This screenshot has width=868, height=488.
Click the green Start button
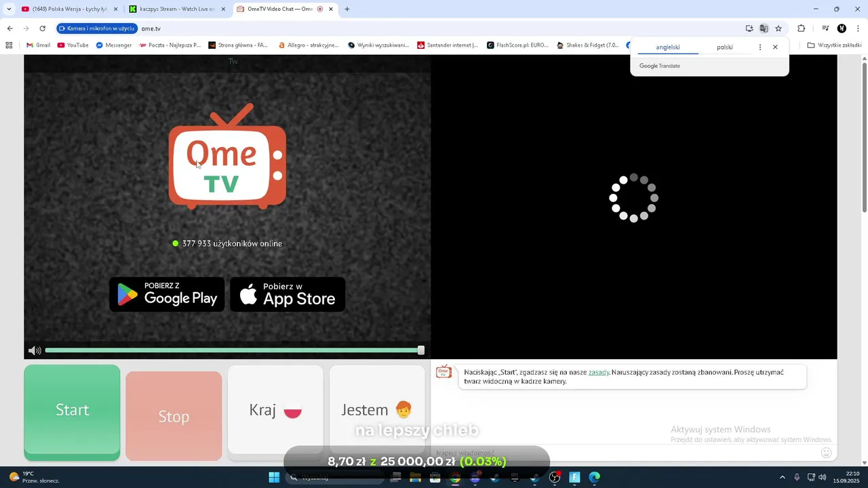(72, 412)
